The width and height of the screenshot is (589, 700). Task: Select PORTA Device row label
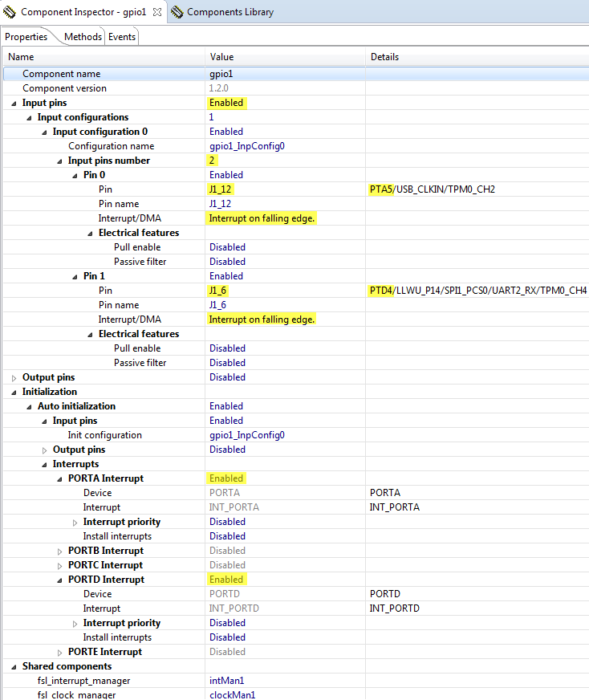tap(97, 493)
